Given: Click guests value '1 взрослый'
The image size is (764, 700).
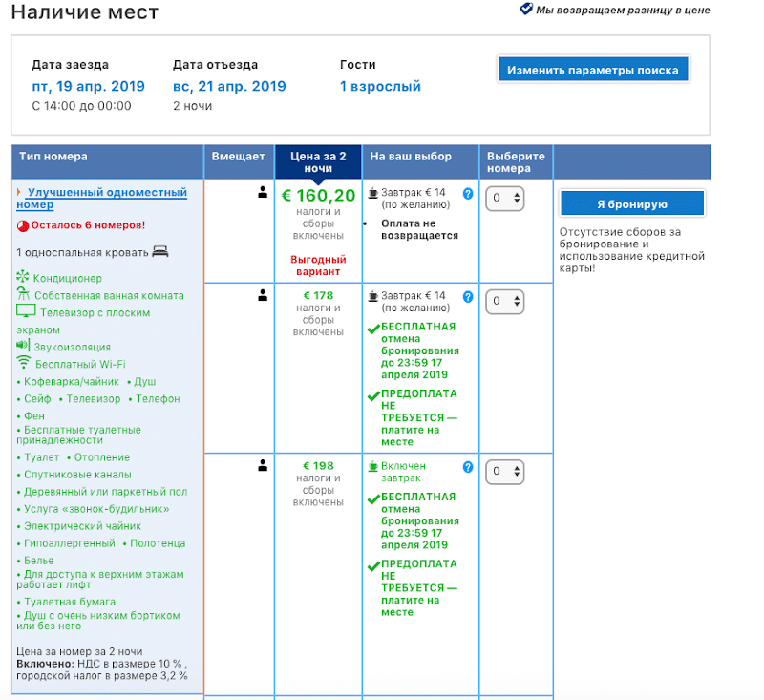Looking at the screenshot, I should tap(380, 86).
